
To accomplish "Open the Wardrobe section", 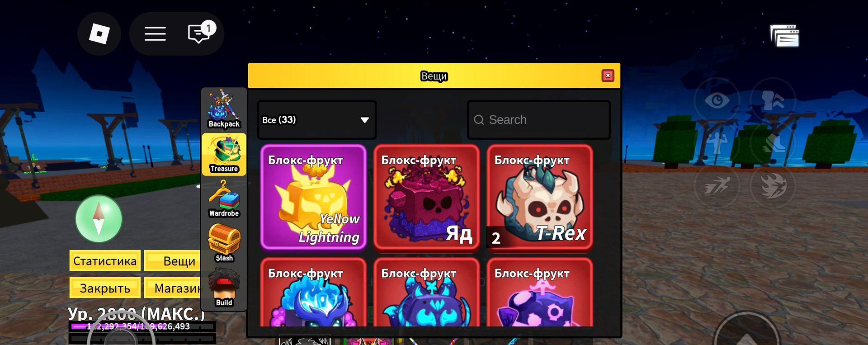I will point(224,198).
